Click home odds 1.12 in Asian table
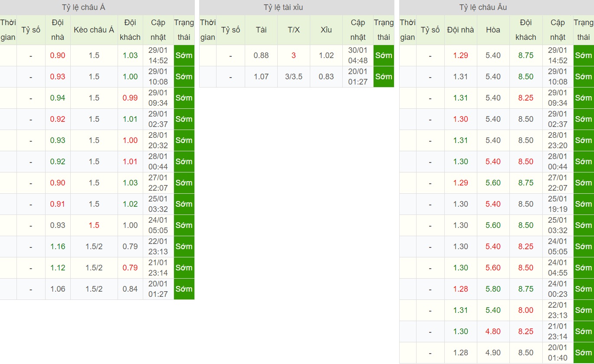 pyautogui.click(x=58, y=268)
